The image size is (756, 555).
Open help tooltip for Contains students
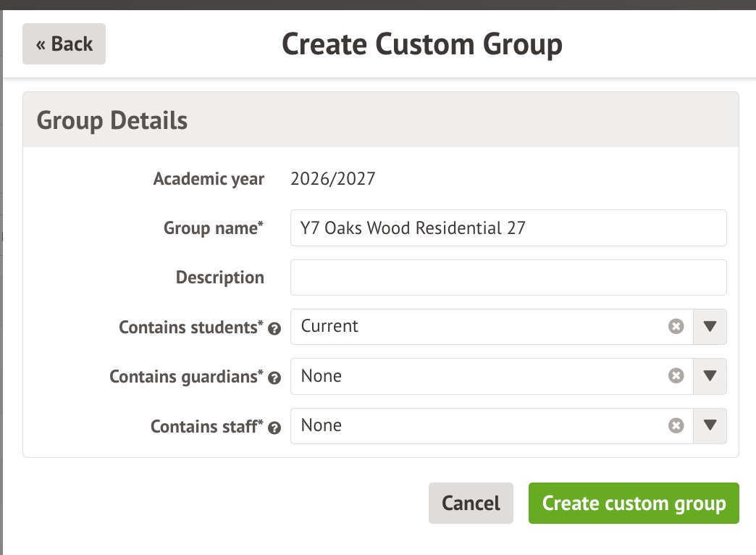274,328
